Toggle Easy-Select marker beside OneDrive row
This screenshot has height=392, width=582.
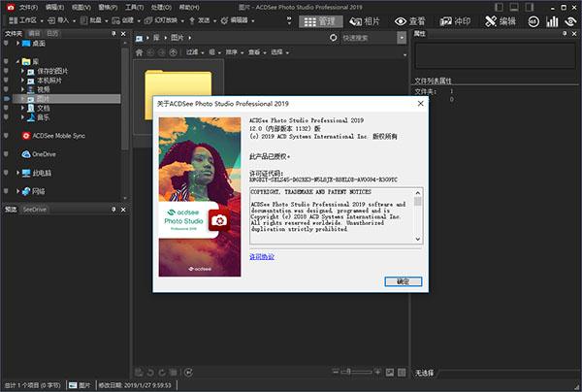pos(6,154)
